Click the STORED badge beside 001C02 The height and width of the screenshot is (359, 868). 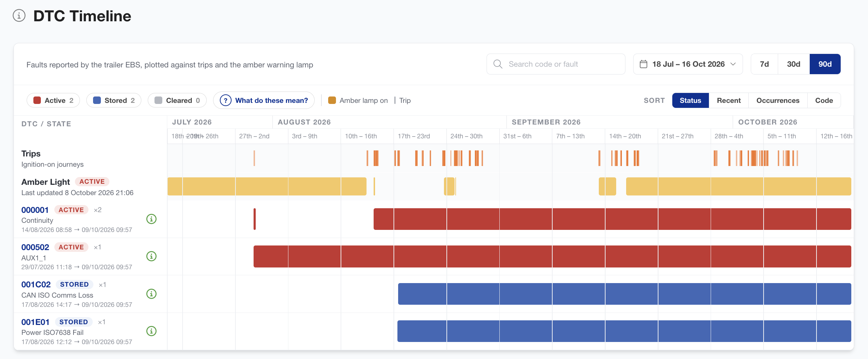(x=74, y=285)
